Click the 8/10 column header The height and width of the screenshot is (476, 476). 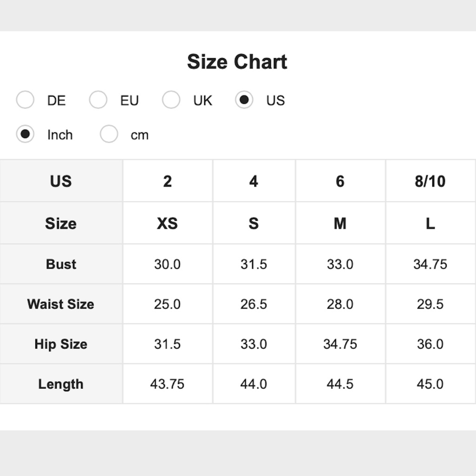pos(430,181)
